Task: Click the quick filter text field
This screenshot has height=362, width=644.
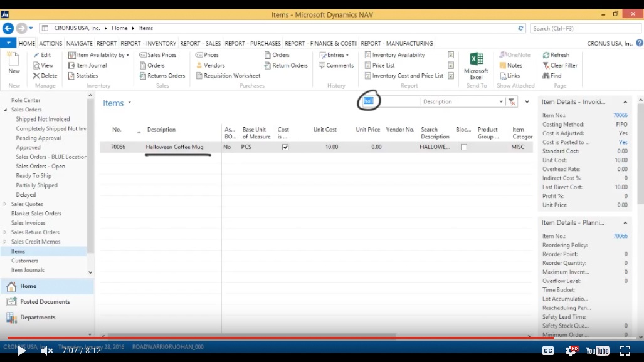Action: click(390, 101)
